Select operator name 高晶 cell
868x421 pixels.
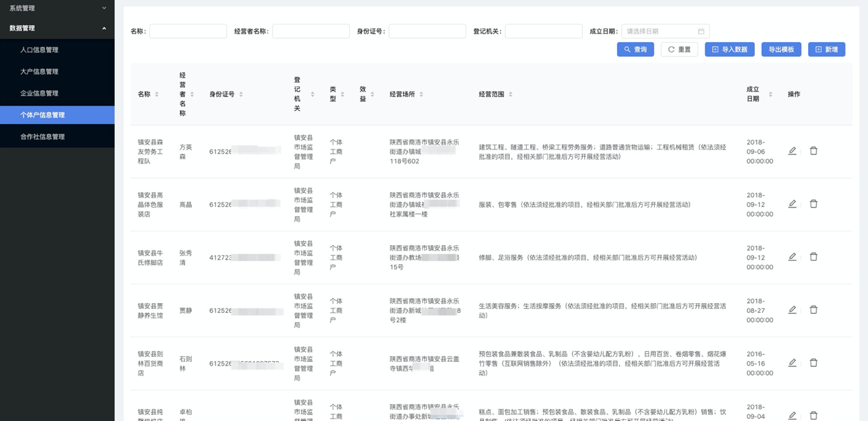tap(186, 205)
